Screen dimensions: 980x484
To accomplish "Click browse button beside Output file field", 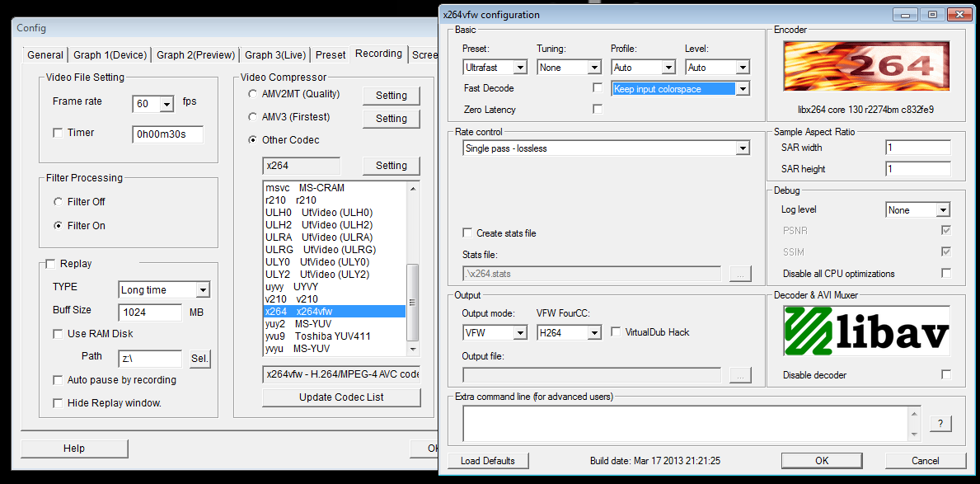I will coord(740,375).
